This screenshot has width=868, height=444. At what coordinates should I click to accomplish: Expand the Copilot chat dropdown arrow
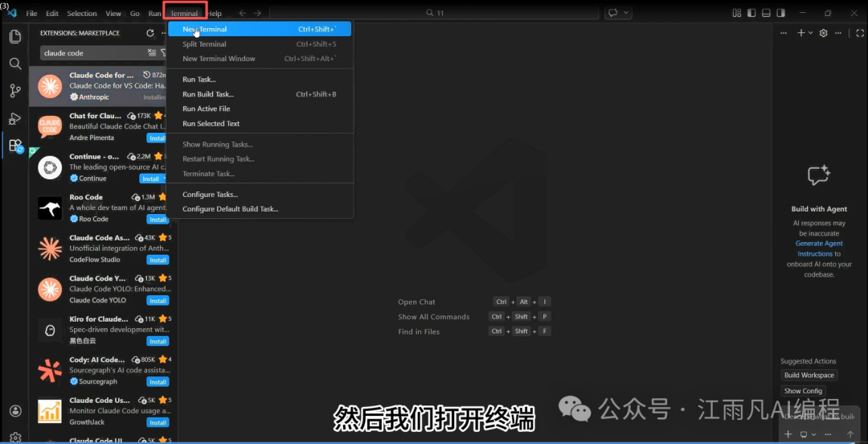coord(627,13)
